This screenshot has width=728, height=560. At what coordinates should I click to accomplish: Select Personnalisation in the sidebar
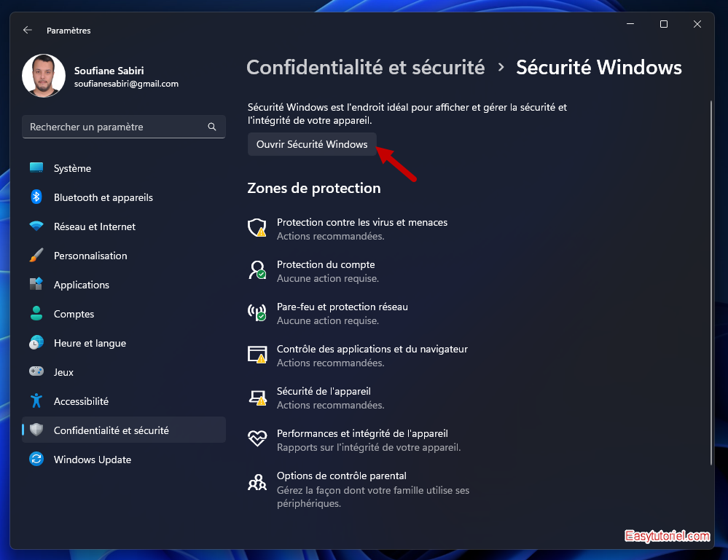coord(90,256)
